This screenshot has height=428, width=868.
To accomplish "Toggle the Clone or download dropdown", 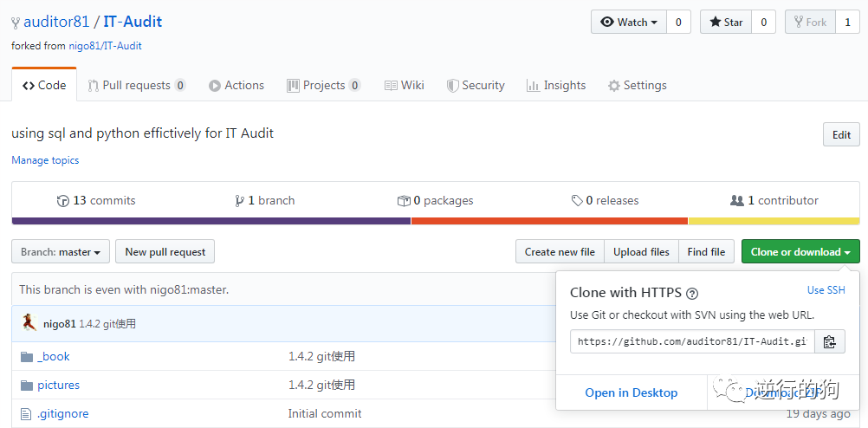I will tap(800, 251).
